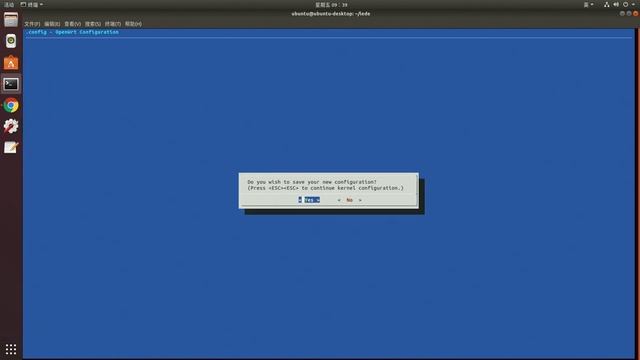Close the terminal window
640x360 pixels.
636,13
